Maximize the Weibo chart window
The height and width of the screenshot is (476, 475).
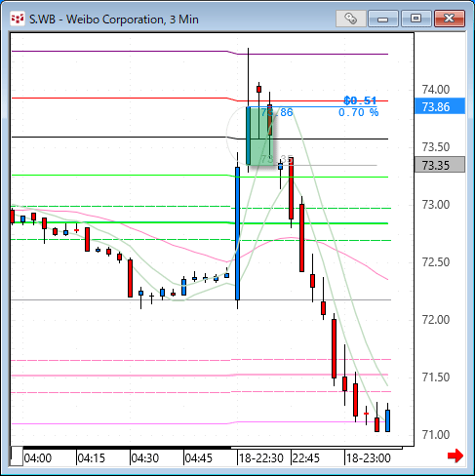(416, 19)
